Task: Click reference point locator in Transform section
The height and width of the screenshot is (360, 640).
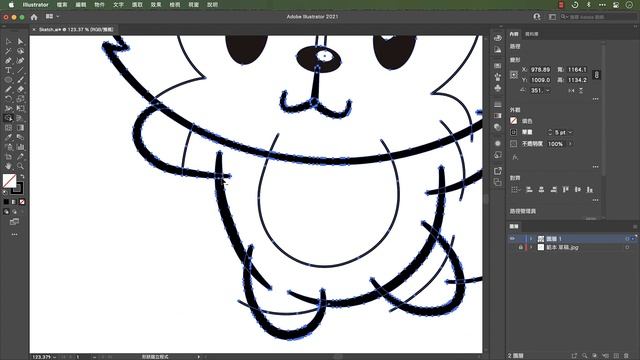Action: click(x=514, y=75)
